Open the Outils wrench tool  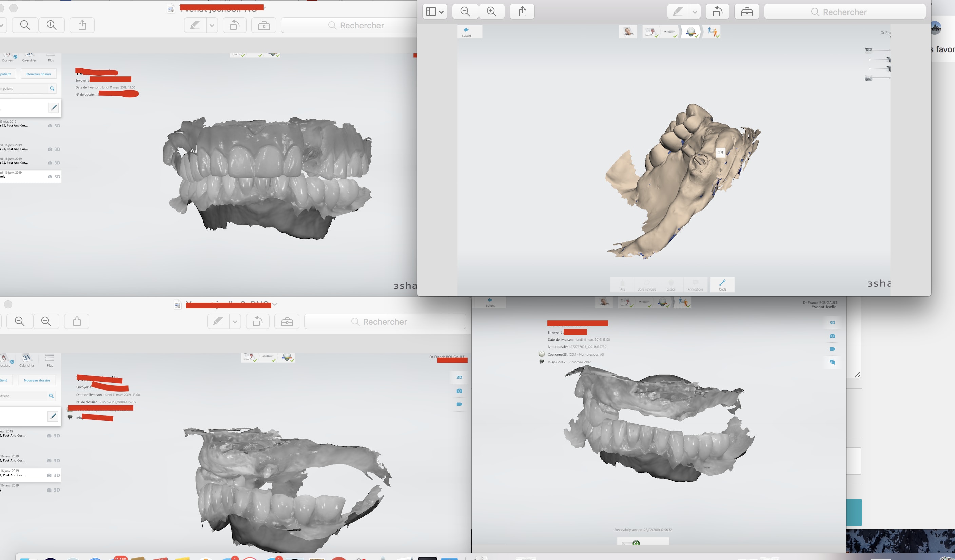coord(722,284)
